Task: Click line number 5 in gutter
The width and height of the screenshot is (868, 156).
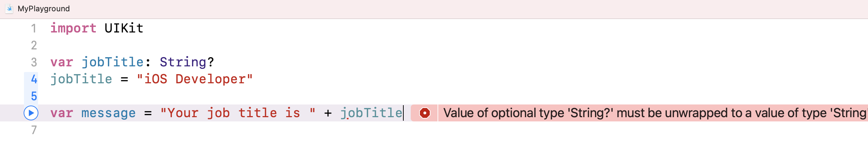Action: [x=34, y=96]
